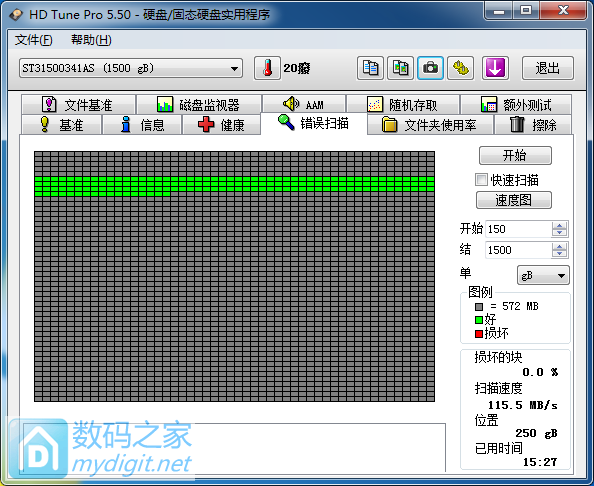The width and height of the screenshot is (594, 486).
Task: Click the purple download arrow icon
Action: [495, 68]
